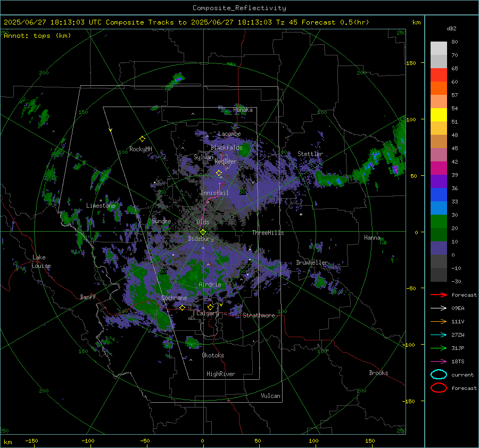Click the Cochrane city label
Screen dimensions: 479x448
click(x=174, y=298)
